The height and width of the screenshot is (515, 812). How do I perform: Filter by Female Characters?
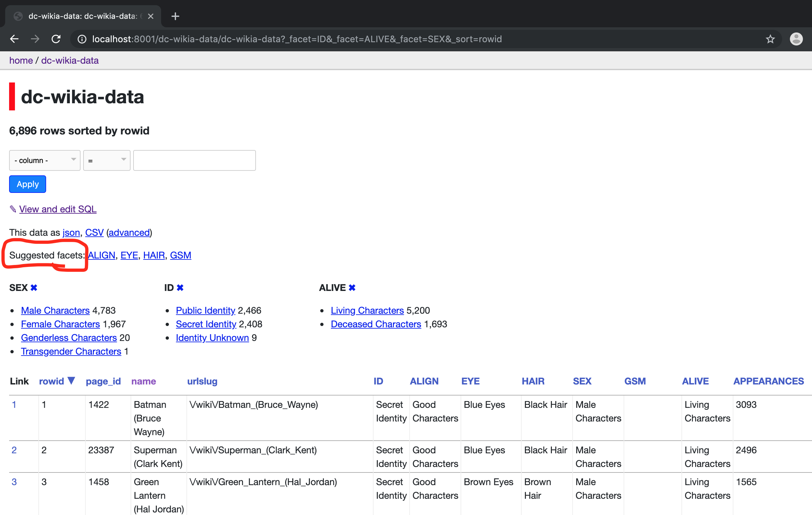[60, 324]
